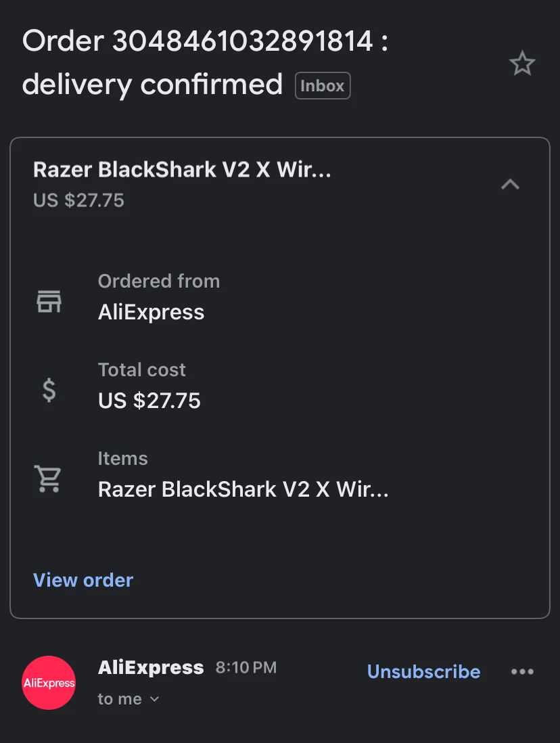Expand recipient details chevron next to 'to me'
The image size is (560, 743).
coord(154,699)
